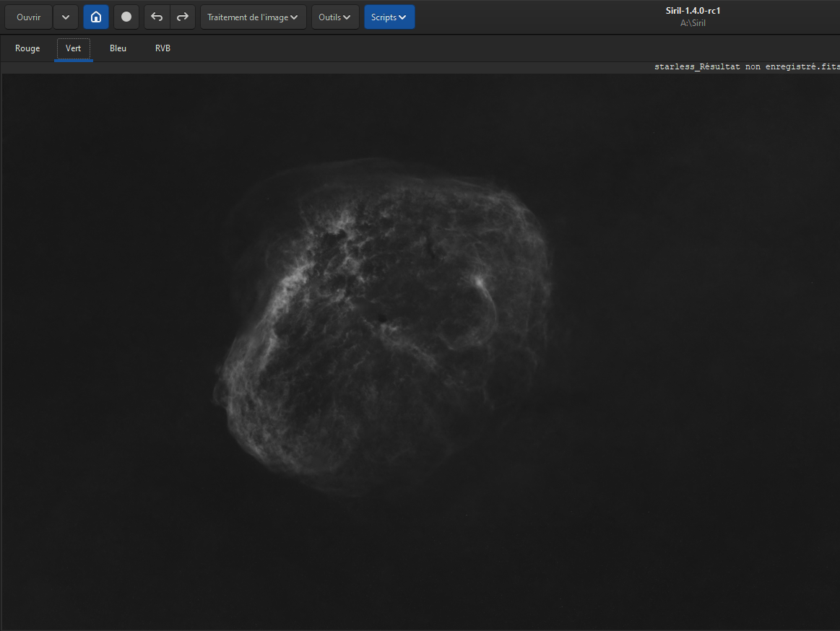Click the Siril-1.4.0-rc1 title text
Screen dimensions: 840x631
(693, 11)
